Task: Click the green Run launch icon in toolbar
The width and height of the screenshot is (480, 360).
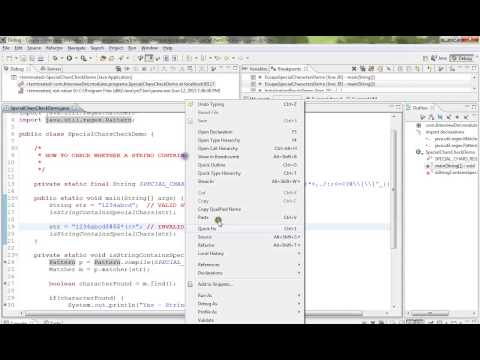Action: tap(69, 58)
